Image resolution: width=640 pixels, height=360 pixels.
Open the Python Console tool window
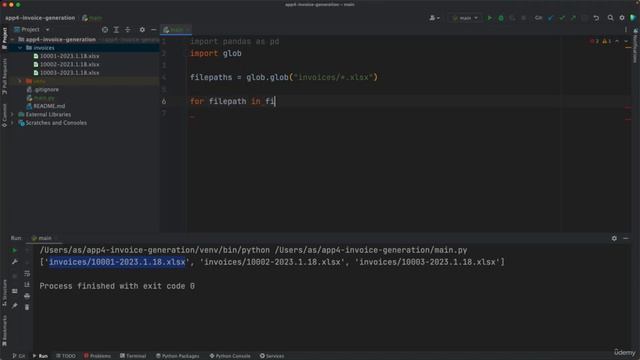click(x=230, y=356)
